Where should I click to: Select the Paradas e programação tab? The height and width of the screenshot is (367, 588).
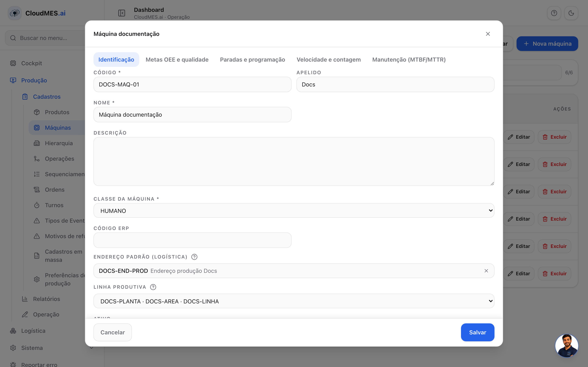point(252,60)
